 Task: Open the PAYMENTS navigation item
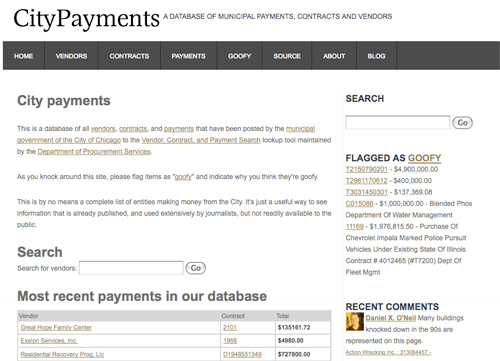(x=188, y=56)
